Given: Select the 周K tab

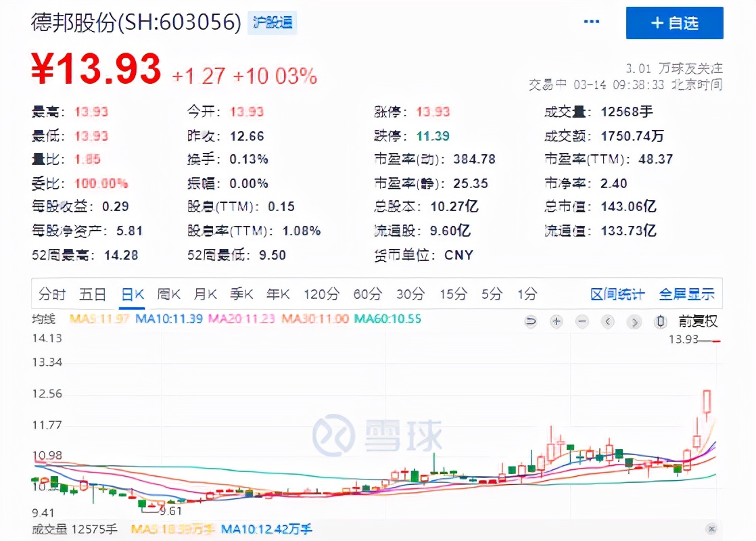Looking at the screenshot, I should pos(169,293).
